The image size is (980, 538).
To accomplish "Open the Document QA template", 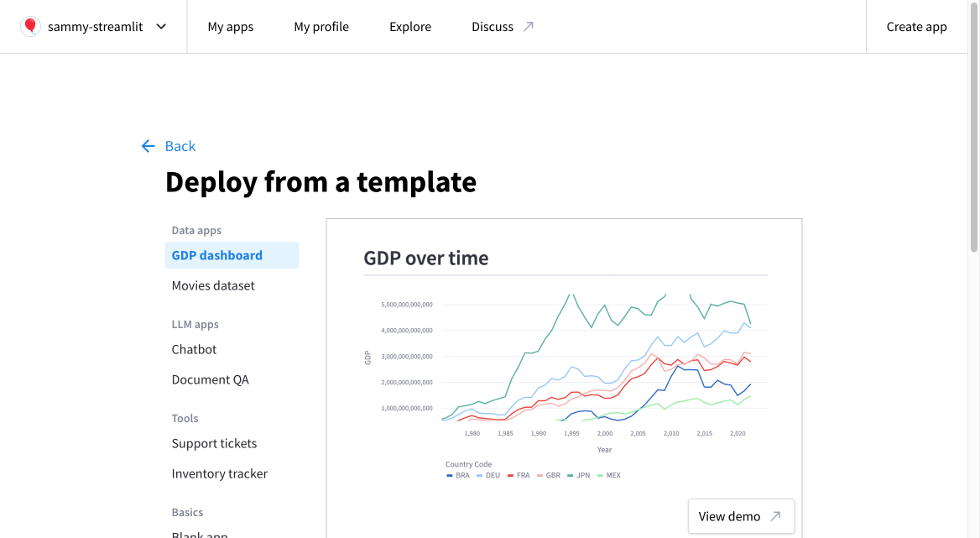I will 210,379.
